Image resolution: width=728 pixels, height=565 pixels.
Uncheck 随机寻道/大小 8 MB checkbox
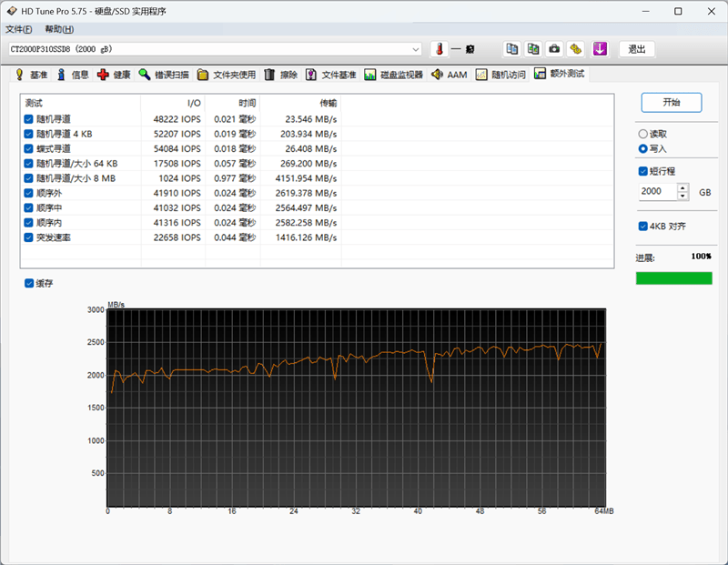pos(28,178)
